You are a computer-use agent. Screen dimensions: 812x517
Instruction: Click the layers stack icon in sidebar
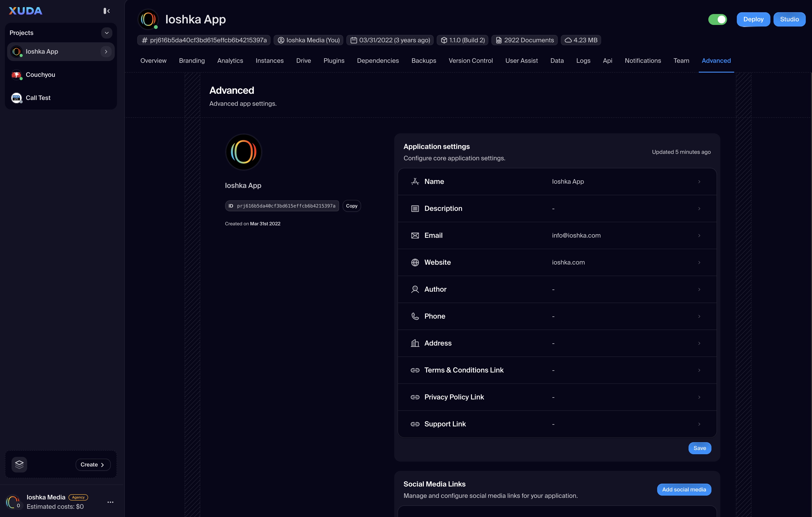coord(19,464)
